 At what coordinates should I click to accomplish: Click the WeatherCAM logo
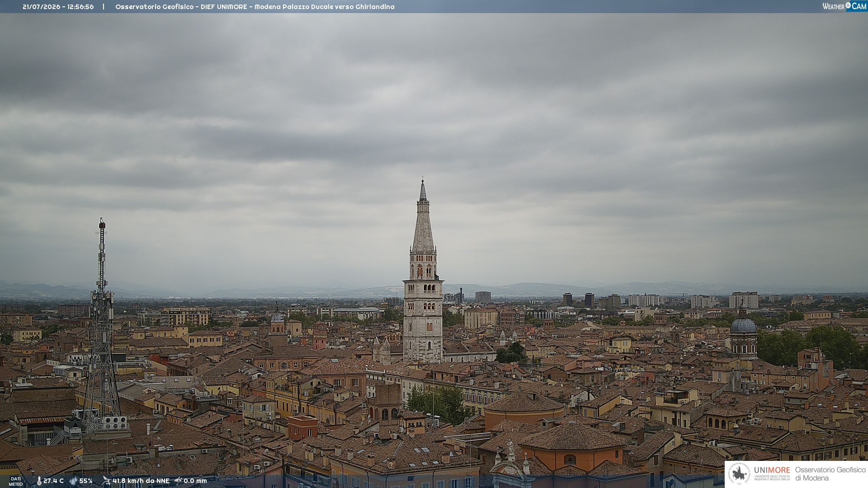pos(844,6)
